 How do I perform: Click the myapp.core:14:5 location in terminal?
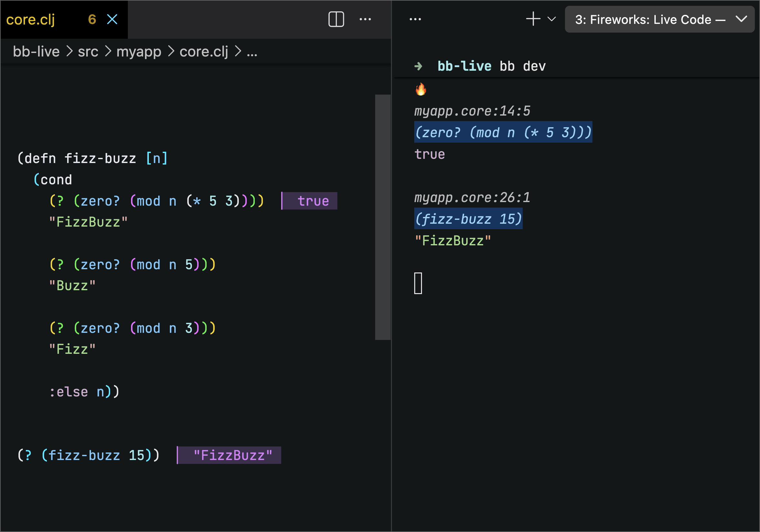472,111
